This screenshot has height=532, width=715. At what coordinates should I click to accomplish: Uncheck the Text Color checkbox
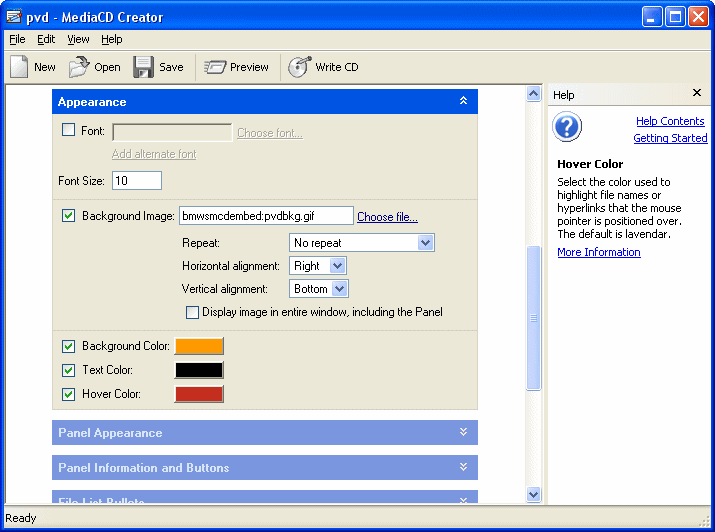click(x=68, y=370)
